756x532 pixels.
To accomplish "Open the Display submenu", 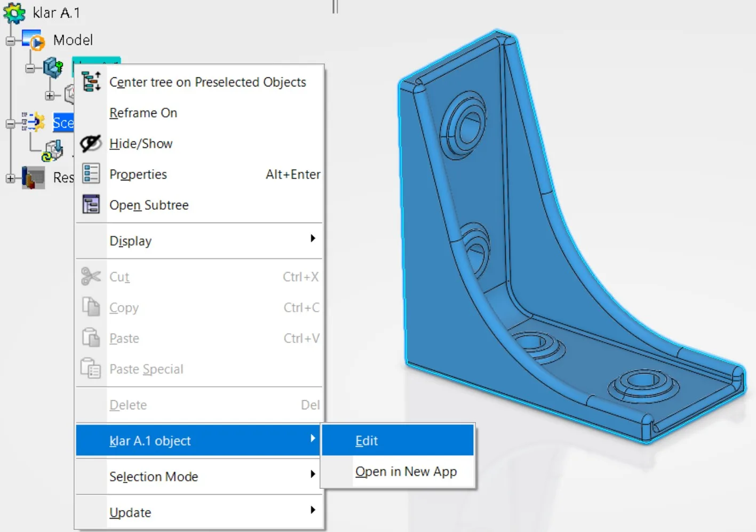I will tap(199, 241).
